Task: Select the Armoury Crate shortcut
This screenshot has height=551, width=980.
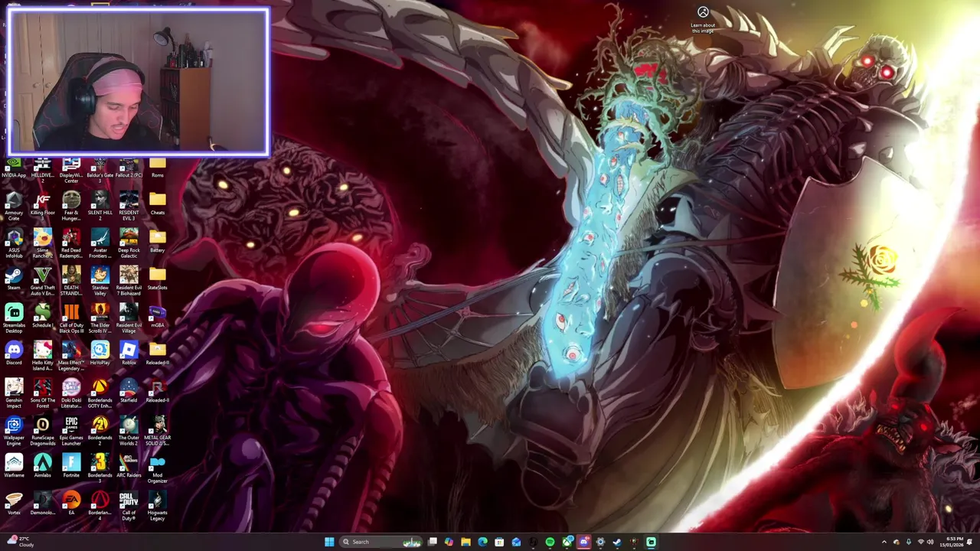Action: 14,207
